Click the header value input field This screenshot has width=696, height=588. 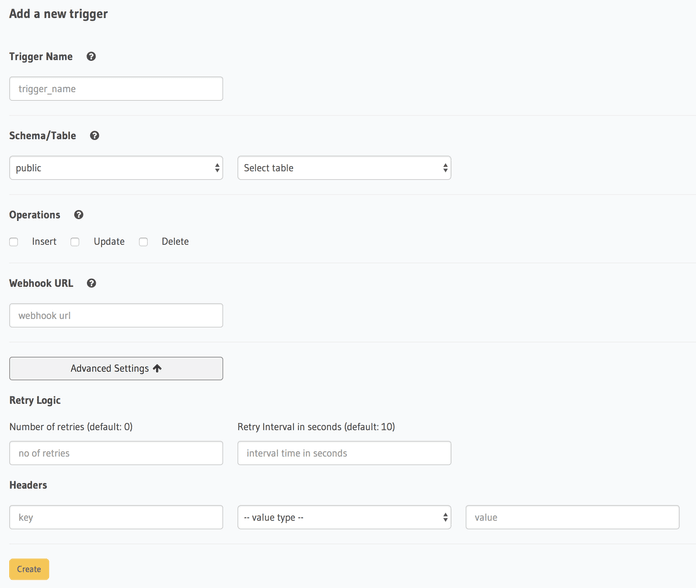(x=572, y=517)
